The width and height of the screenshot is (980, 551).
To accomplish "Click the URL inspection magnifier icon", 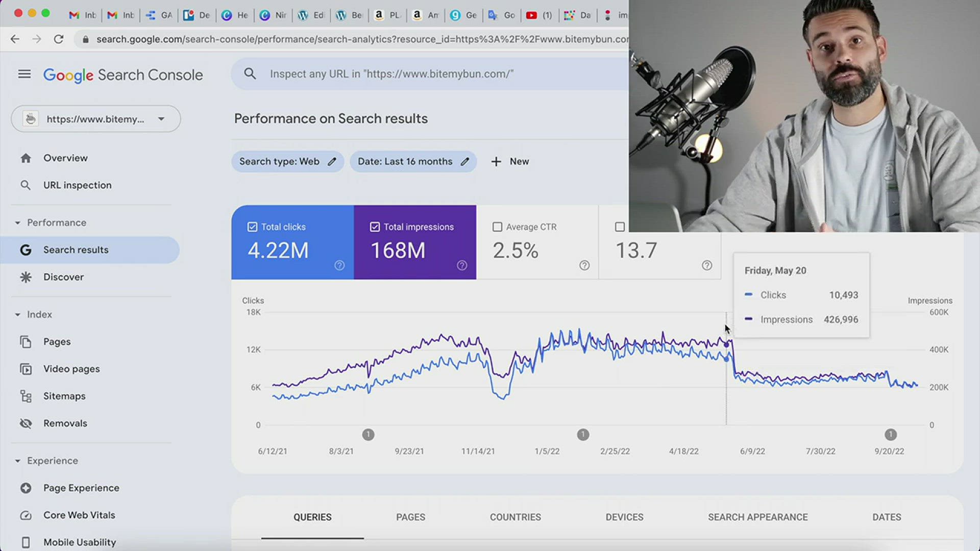I will pyautogui.click(x=26, y=185).
